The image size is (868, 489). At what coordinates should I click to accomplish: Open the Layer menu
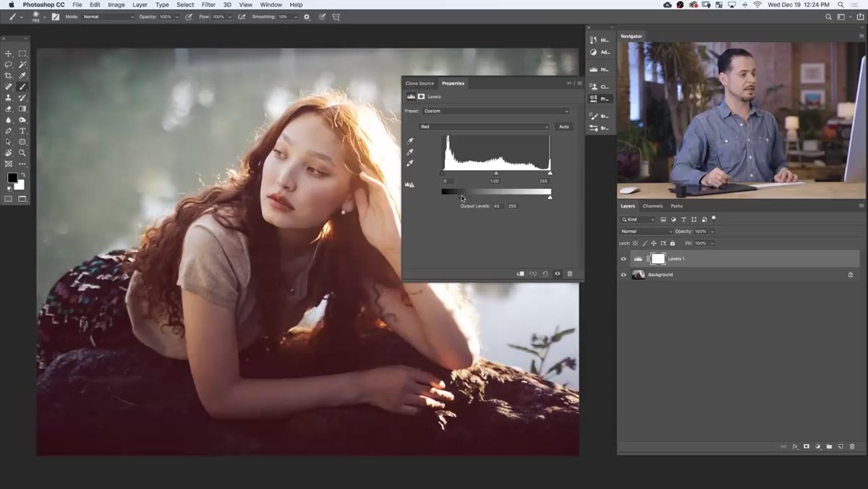click(x=140, y=4)
